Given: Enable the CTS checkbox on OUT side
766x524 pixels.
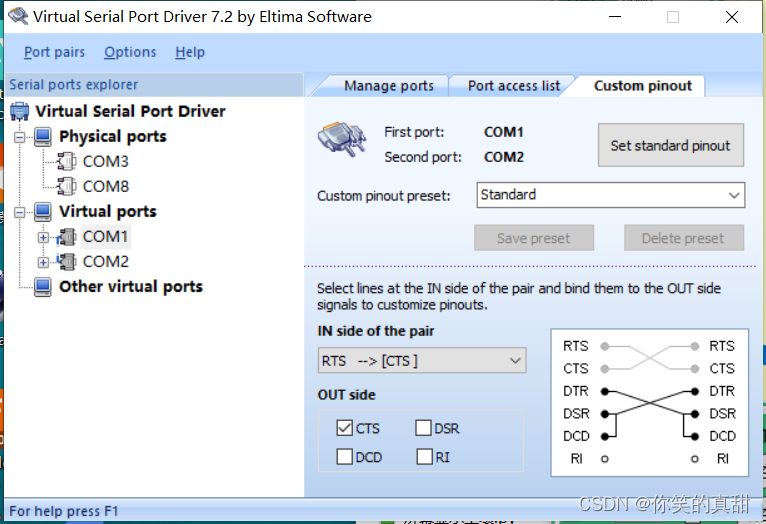Looking at the screenshot, I should (x=344, y=428).
